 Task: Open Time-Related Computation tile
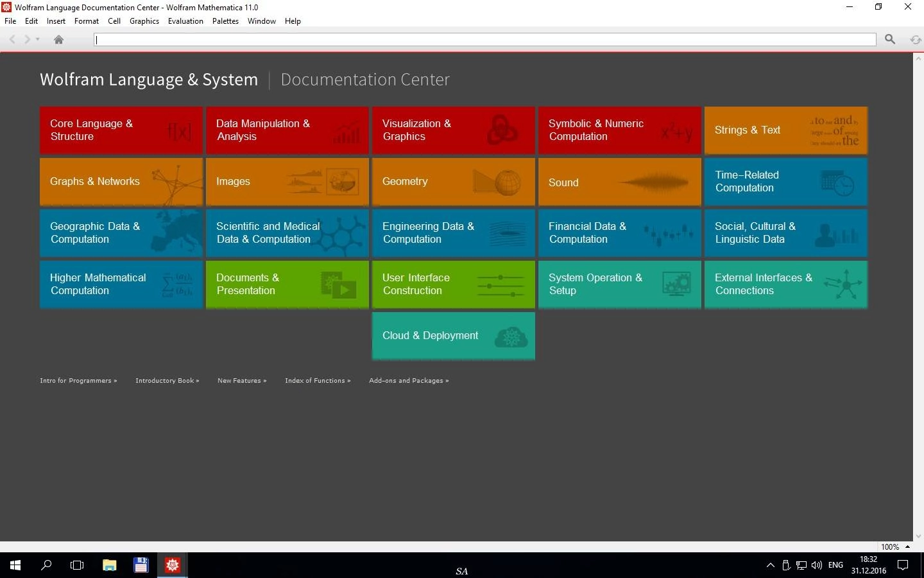tap(786, 182)
